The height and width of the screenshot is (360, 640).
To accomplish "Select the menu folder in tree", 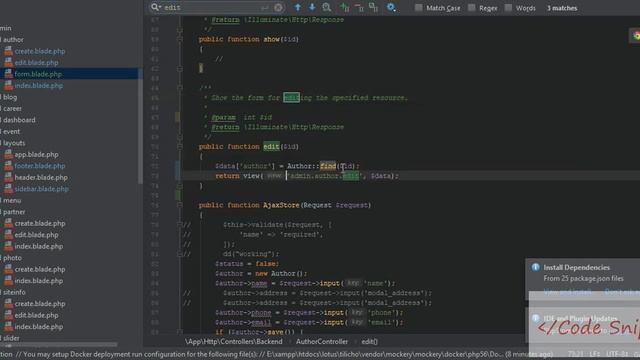I will [12, 200].
